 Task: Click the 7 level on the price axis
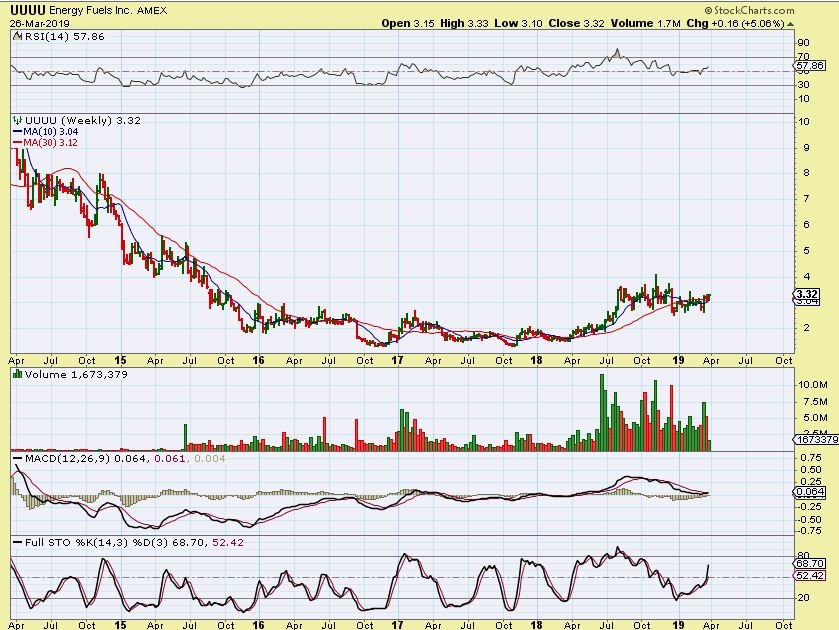click(806, 199)
